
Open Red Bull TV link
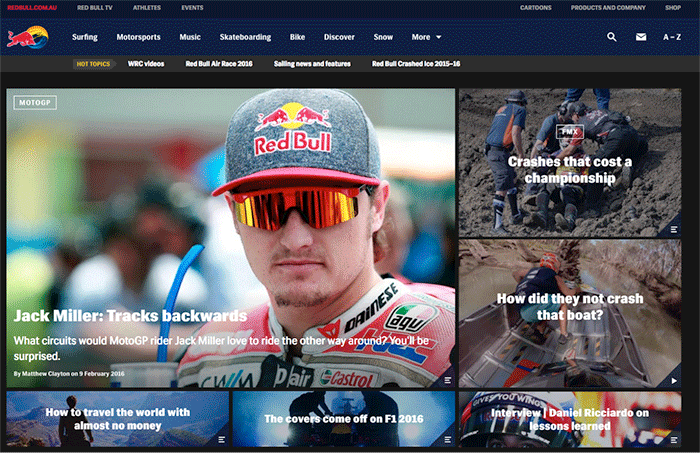click(95, 8)
